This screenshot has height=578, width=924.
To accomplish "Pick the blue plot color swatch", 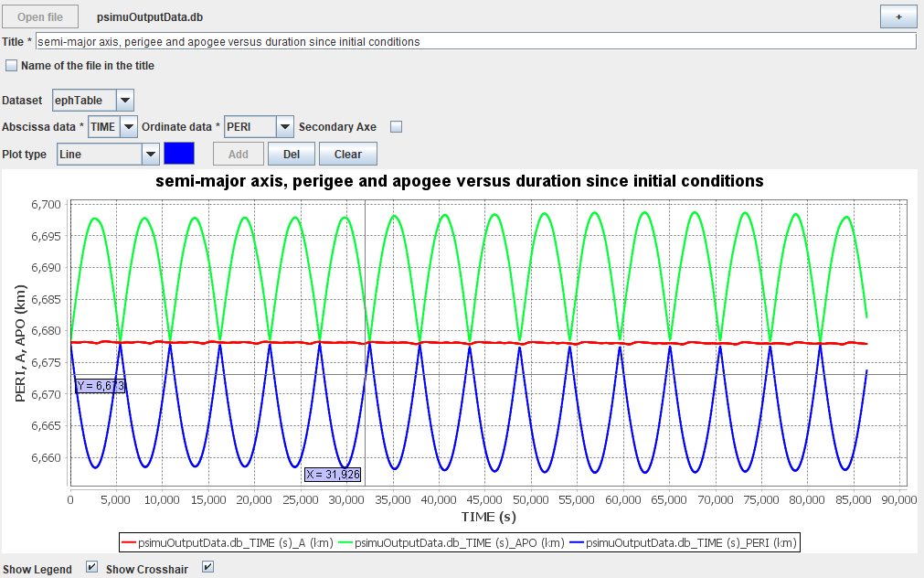I will point(179,154).
